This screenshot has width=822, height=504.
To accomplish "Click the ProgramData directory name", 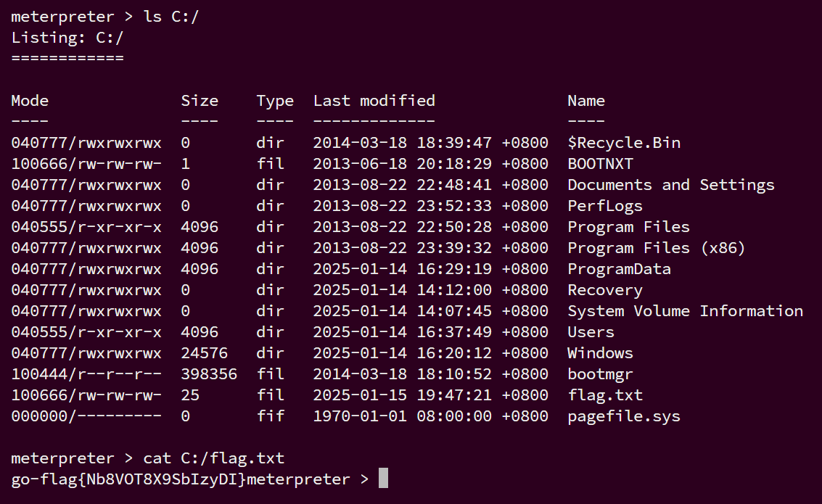I will pyautogui.click(x=619, y=269).
